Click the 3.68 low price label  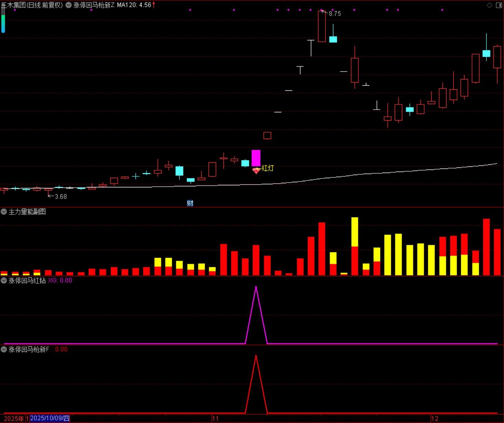pos(61,197)
